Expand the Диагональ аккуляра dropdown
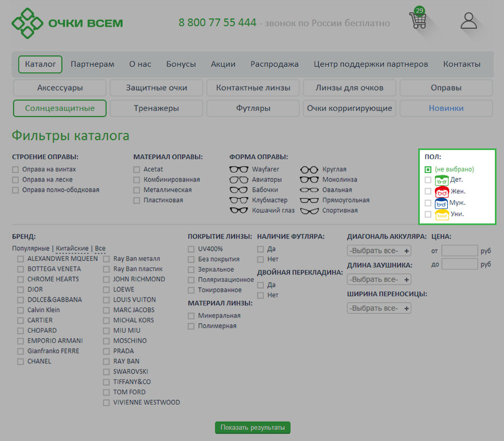The image size is (504, 441). coord(379,251)
